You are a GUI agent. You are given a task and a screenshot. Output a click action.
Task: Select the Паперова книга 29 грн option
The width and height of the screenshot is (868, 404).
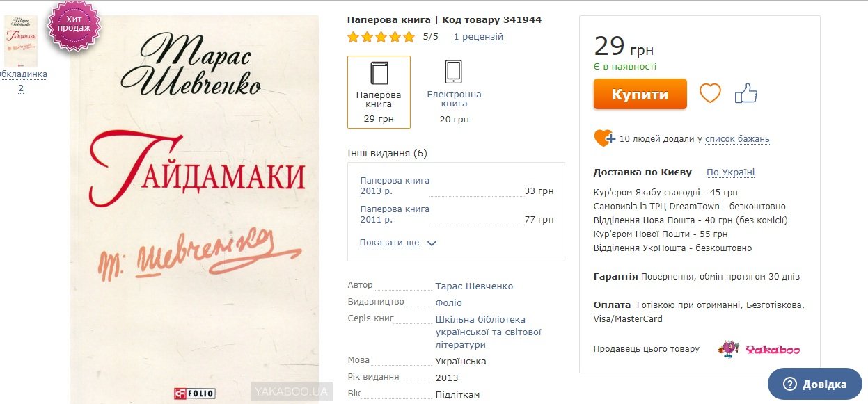tap(379, 92)
